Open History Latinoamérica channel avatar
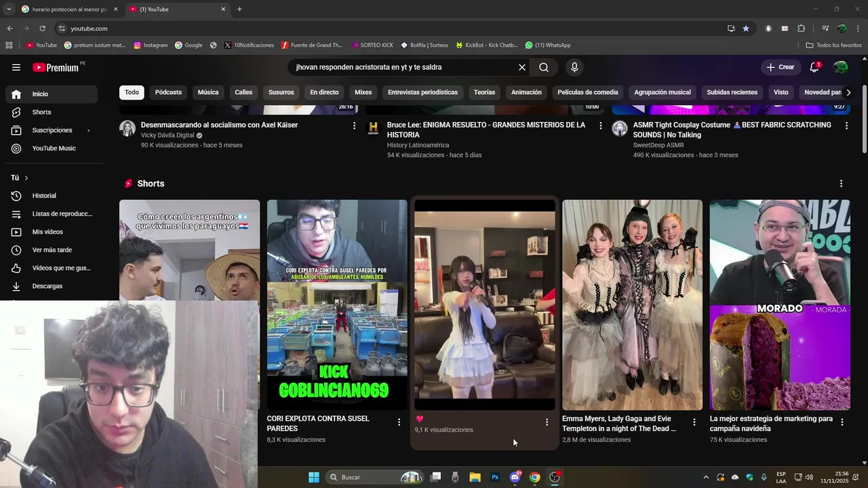This screenshot has height=488, width=868. (x=373, y=129)
